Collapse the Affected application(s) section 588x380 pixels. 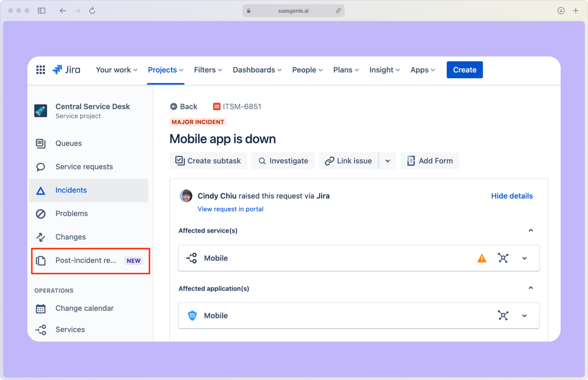[x=531, y=288]
